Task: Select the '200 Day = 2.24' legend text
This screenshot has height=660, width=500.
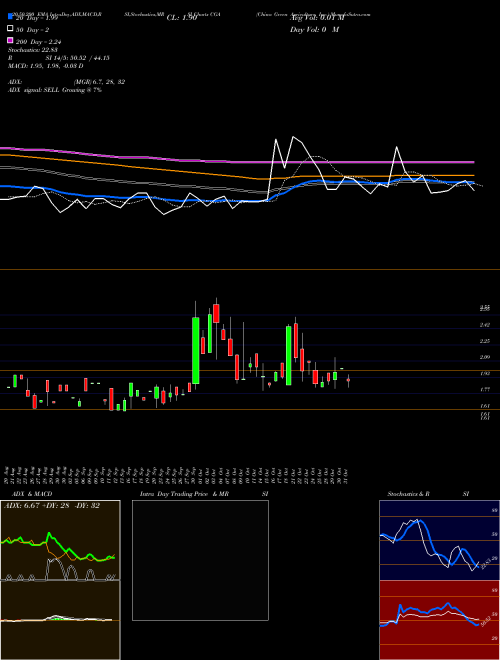Action: 38,42
